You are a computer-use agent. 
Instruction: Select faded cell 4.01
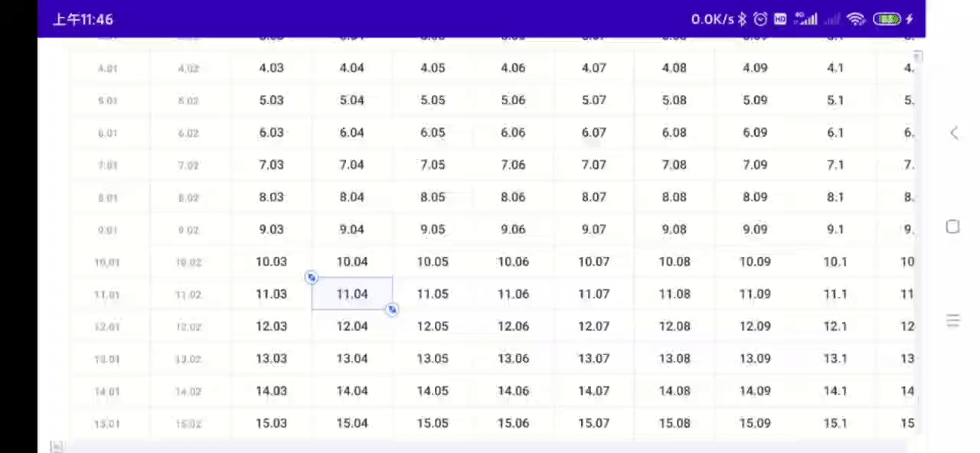tap(108, 68)
